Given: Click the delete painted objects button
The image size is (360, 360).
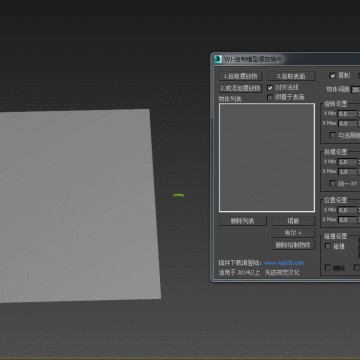Looking at the screenshot, I should 293,245.
